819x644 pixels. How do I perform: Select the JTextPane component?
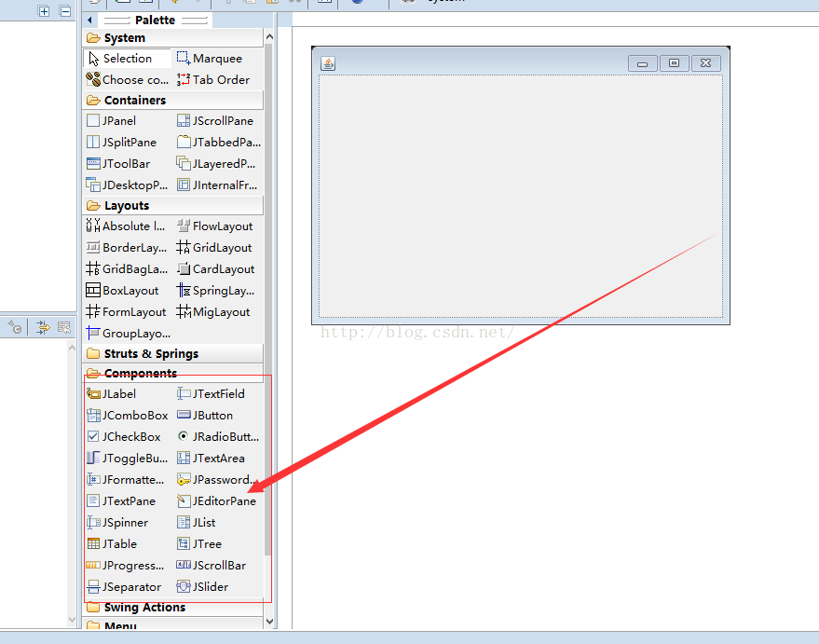[121, 500]
